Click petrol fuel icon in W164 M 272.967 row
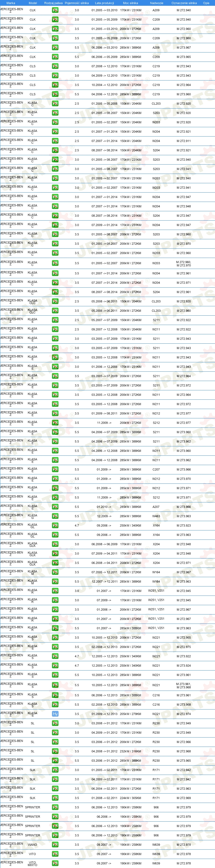The image size is (215, 868). (55, 572)
